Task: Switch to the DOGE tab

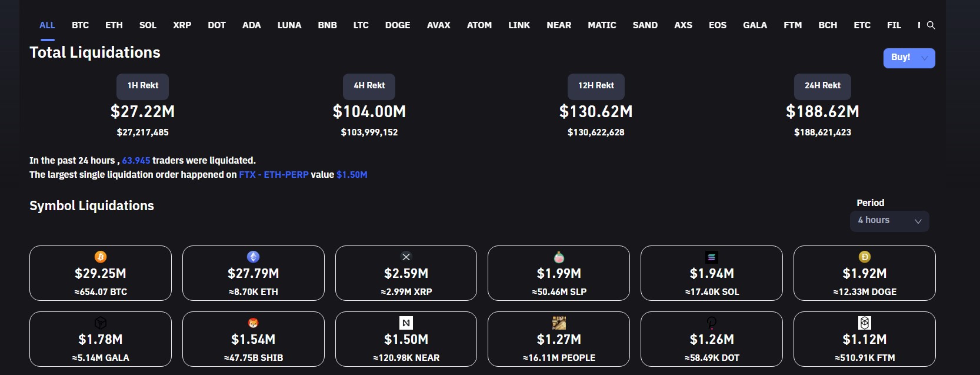Action: (x=398, y=25)
